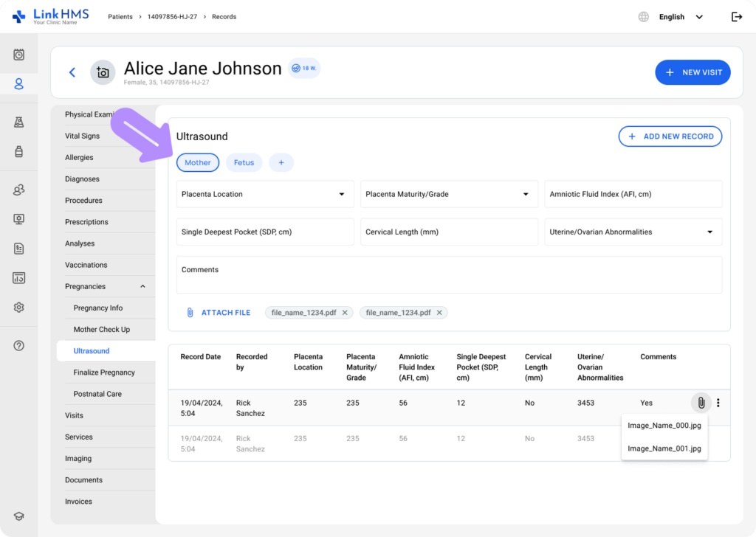Open the help question mark icon
This screenshot has height=537, width=756.
pos(18,346)
